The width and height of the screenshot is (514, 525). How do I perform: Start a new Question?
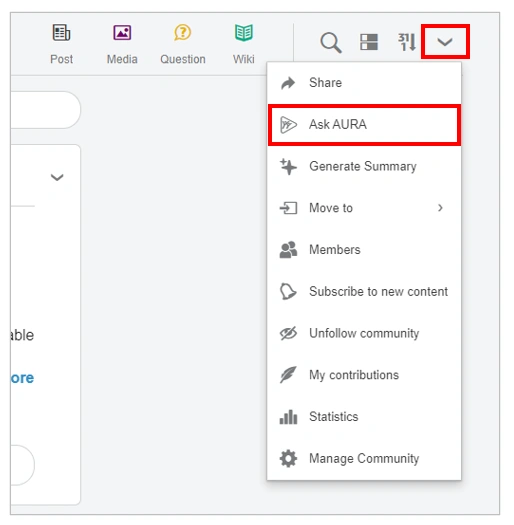click(x=183, y=44)
